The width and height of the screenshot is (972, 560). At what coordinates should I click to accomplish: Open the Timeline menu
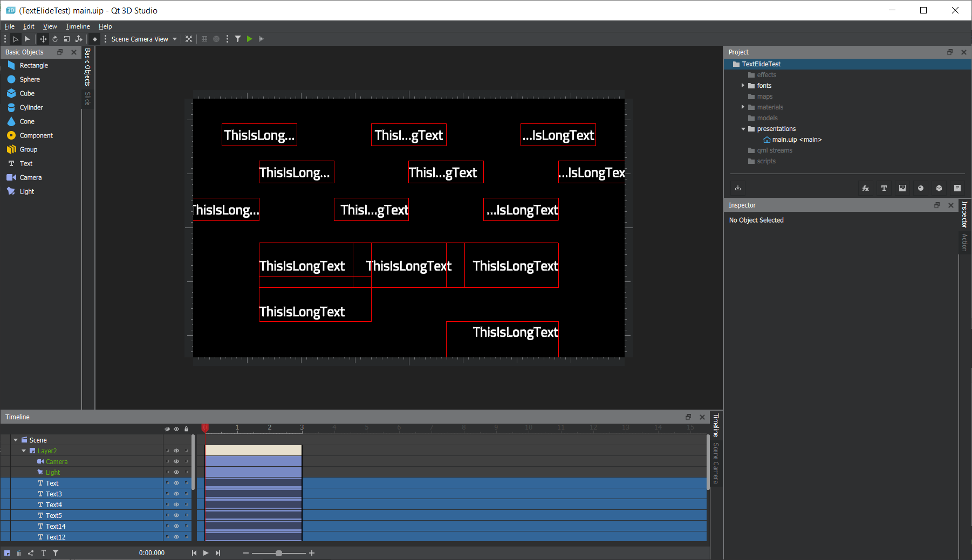coord(78,26)
